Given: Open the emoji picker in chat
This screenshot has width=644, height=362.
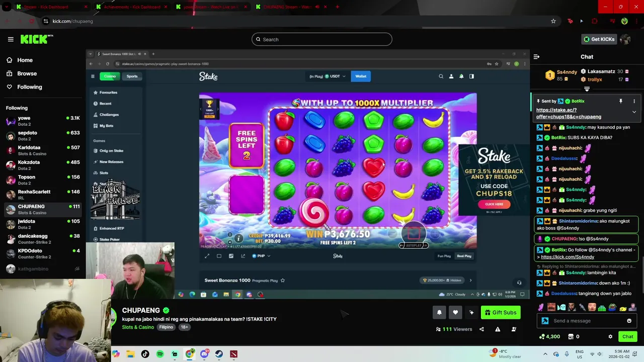Looking at the screenshot, I should 629,321.
